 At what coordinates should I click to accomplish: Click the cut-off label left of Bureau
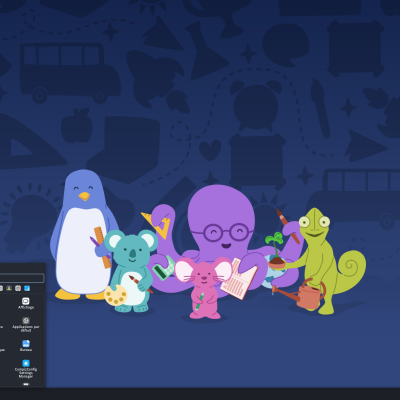coord(2,350)
